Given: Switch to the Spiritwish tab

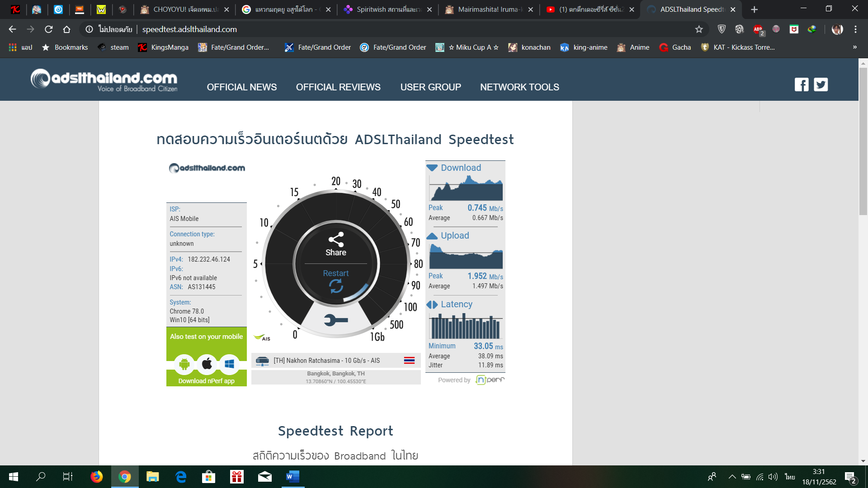Looking at the screenshot, I should (388, 9).
